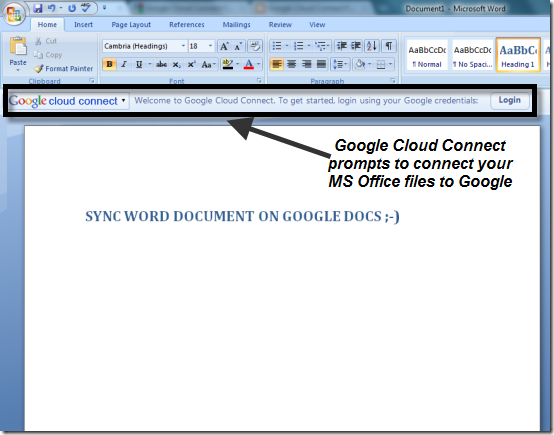This screenshot has height=435, width=554.
Task: Open the Mailings tab
Action: [x=236, y=25]
